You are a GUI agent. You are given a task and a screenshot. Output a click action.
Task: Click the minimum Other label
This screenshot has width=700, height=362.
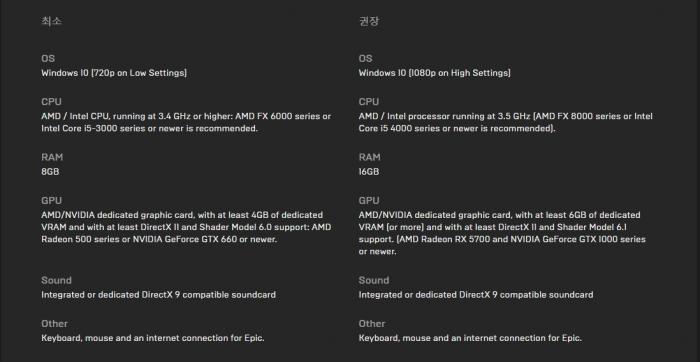[54, 324]
